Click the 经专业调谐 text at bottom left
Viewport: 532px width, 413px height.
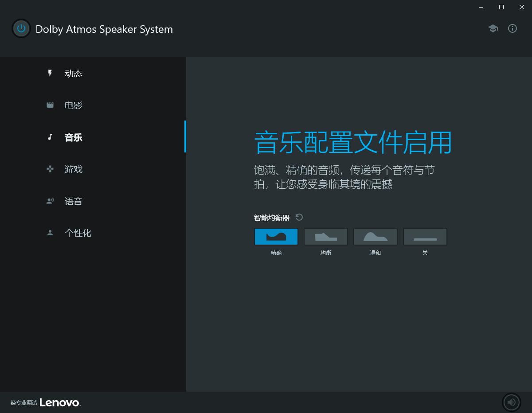pyautogui.click(x=24, y=403)
